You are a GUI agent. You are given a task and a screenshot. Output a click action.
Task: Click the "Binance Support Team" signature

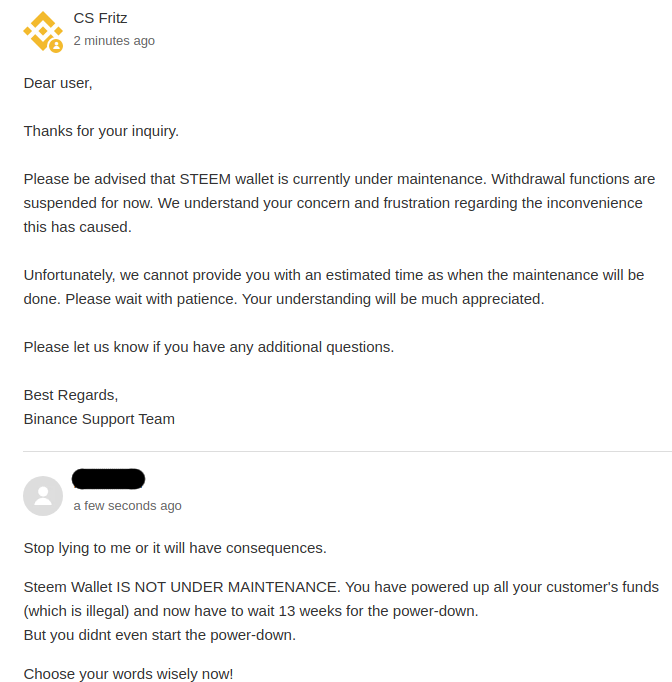pos(99,419)
